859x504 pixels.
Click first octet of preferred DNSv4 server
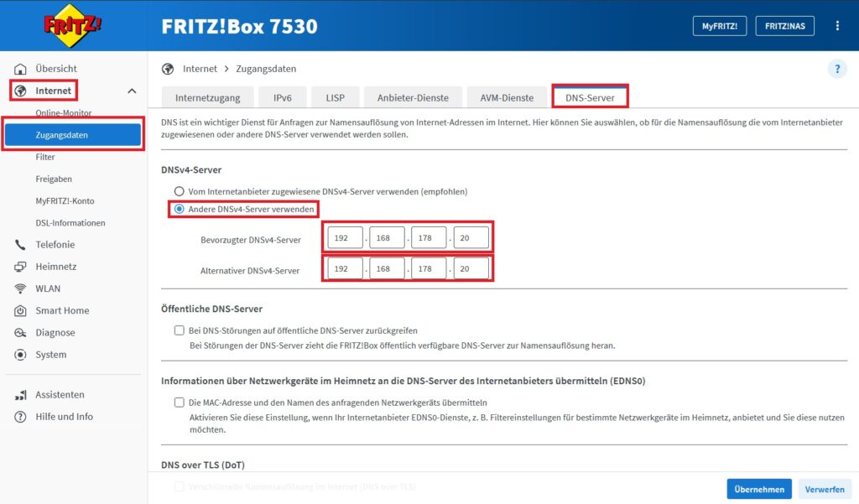[345, 238]
